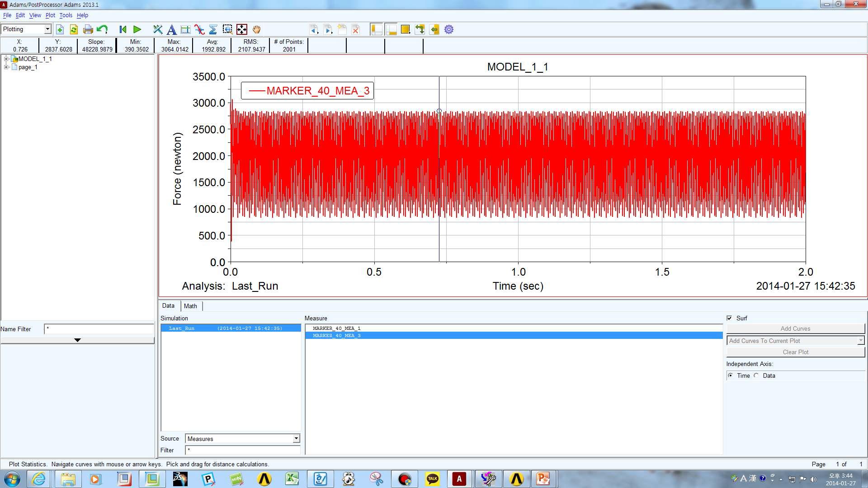Click the Time (sec) axis label

tap(518, 286)
